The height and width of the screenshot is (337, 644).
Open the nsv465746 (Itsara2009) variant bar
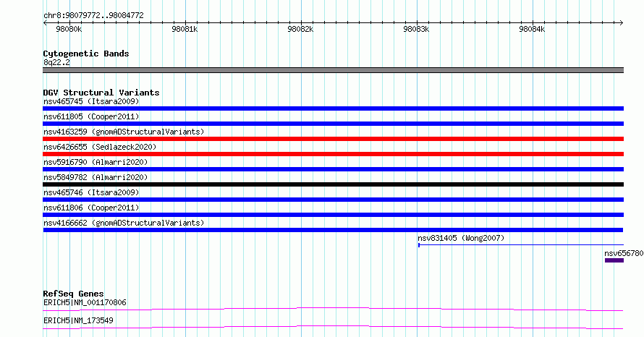tap(333, 200)
